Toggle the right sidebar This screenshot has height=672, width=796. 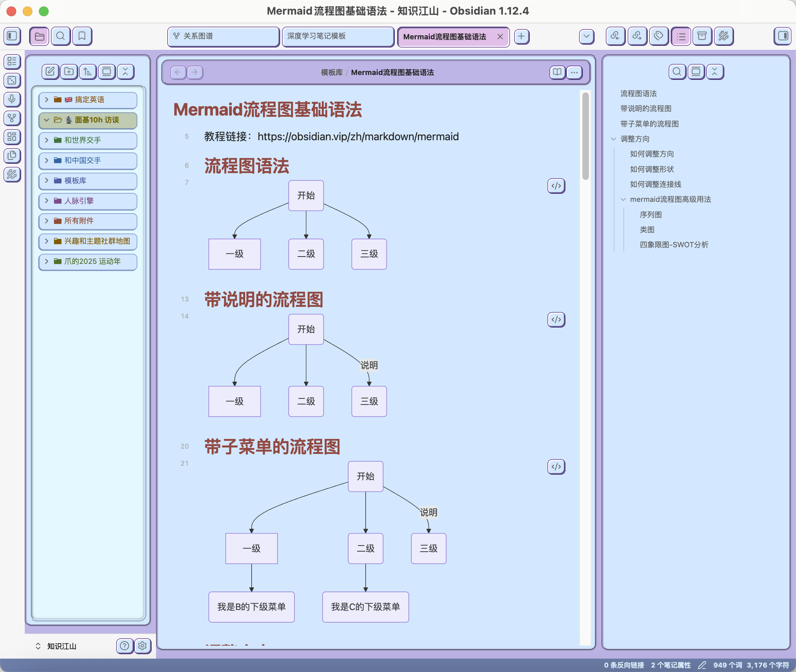pos(783,36)
